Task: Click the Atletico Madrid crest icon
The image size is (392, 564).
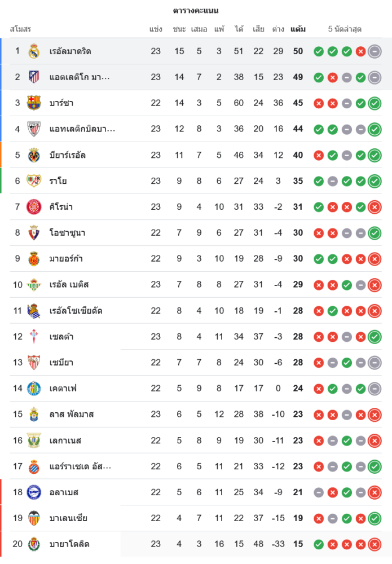Action: coord(34,77)
